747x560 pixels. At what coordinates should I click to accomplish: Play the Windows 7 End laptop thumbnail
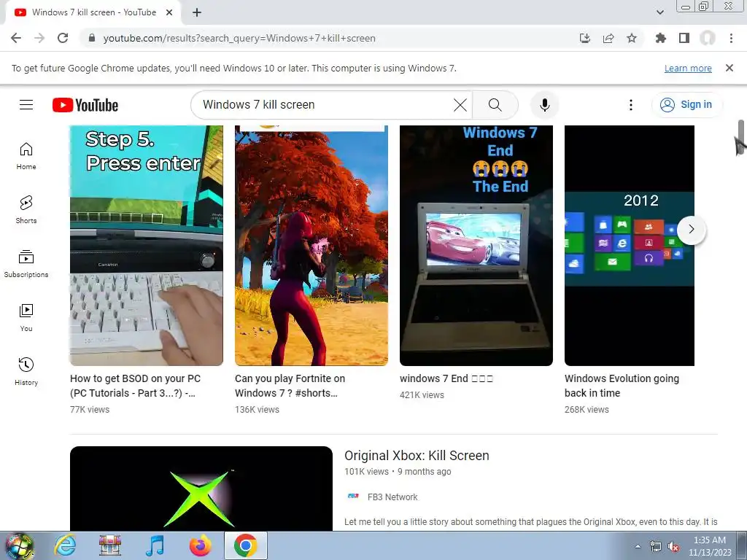point(476,246)
